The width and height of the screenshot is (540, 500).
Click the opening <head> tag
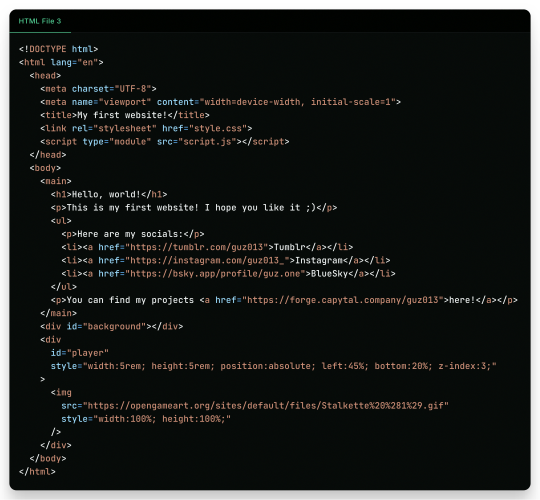pyautogui.click(x=45, y=76)
